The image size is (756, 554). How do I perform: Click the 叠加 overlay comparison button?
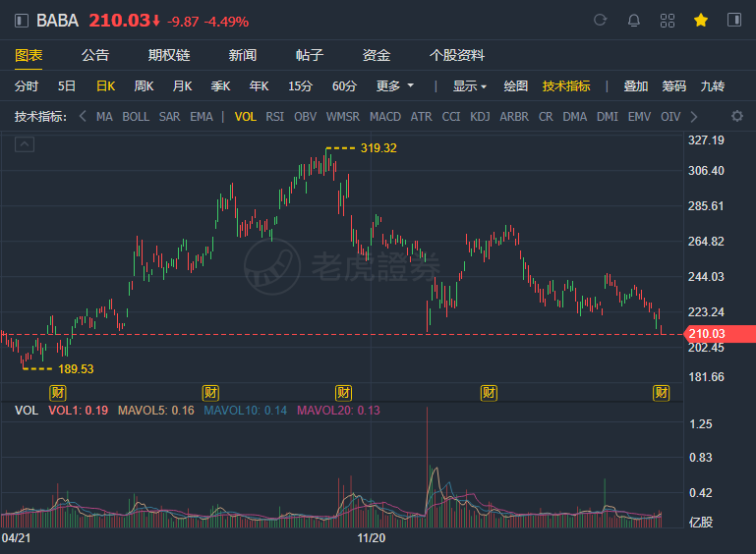[x=635, y=86]
